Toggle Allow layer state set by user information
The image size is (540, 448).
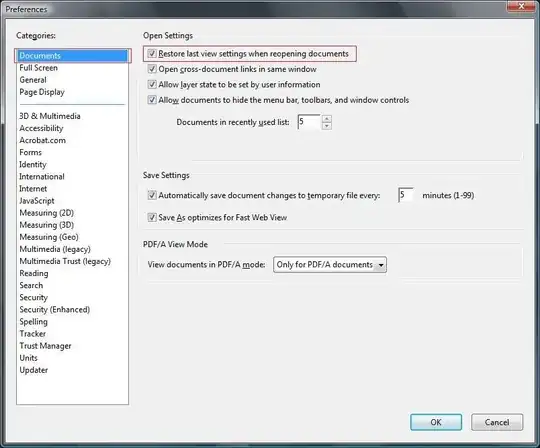point(152,84)
